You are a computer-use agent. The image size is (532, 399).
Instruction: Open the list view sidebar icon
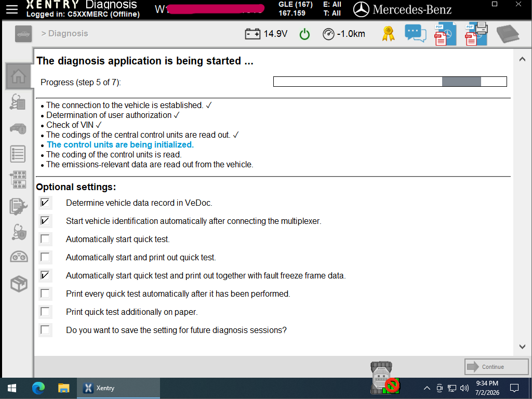(x=18, y=154)
